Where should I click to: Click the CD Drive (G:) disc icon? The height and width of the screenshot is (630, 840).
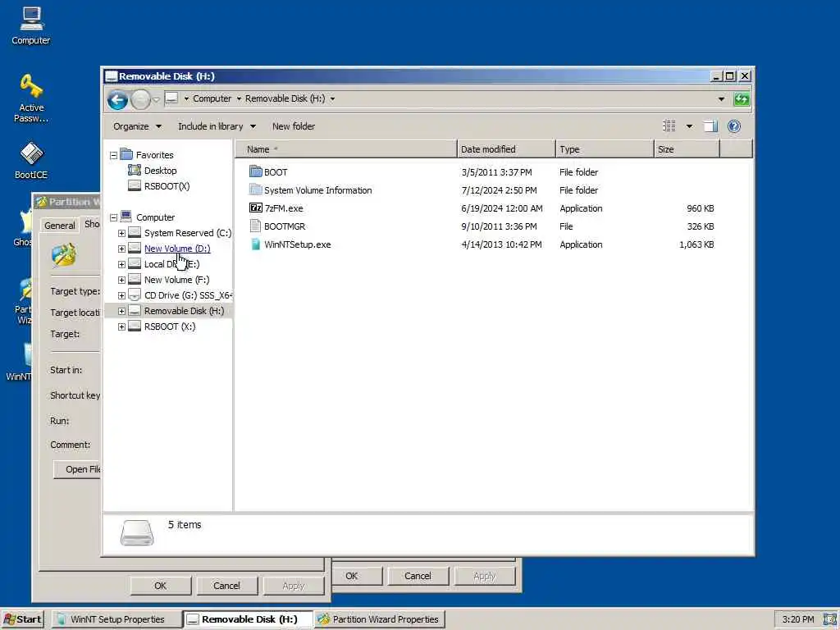[x=135, y=294]
